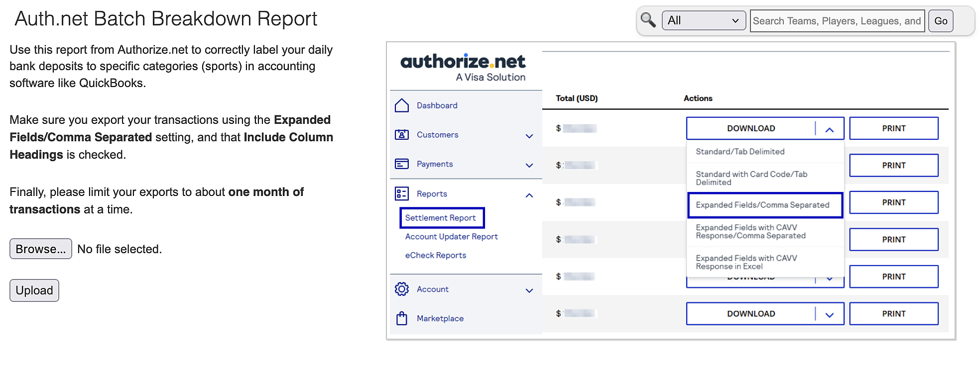Click the Upload button
The image size is (980, 376).
pos(34,290)
